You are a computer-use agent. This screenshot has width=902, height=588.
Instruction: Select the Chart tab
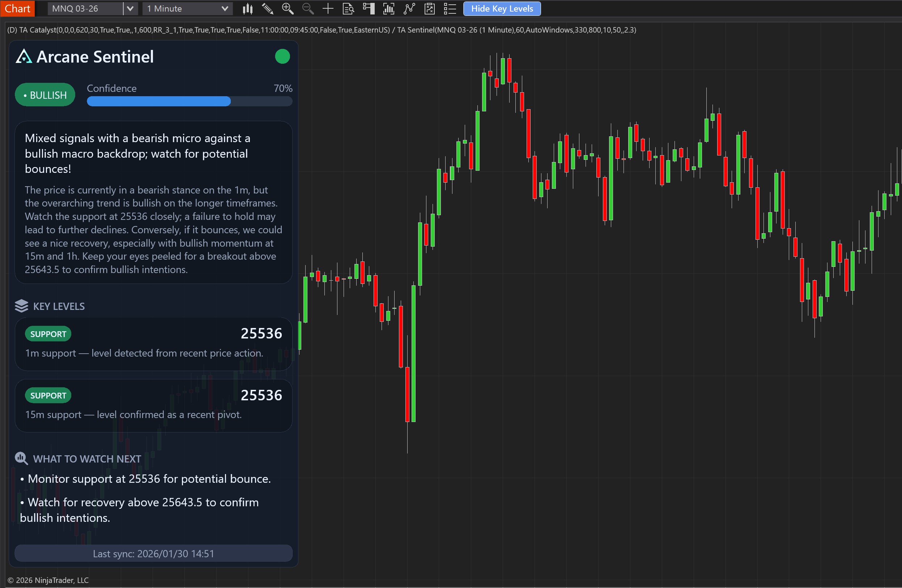[17, 9]
